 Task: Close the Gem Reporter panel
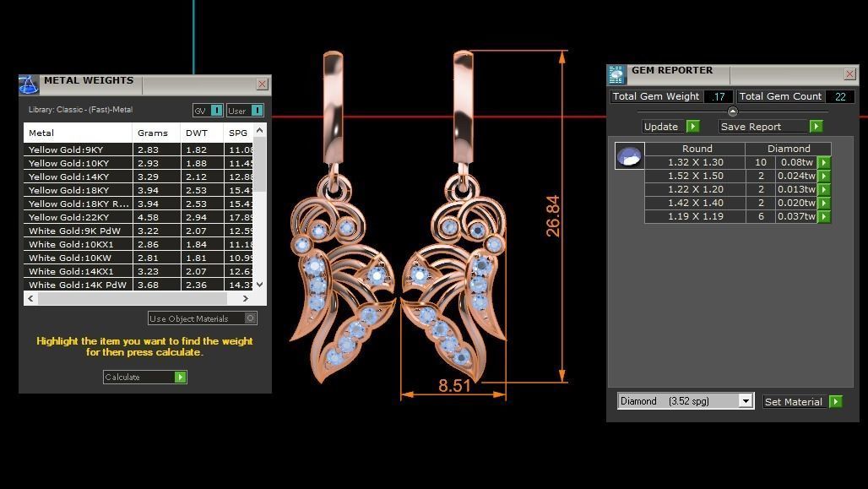(849, 74)
